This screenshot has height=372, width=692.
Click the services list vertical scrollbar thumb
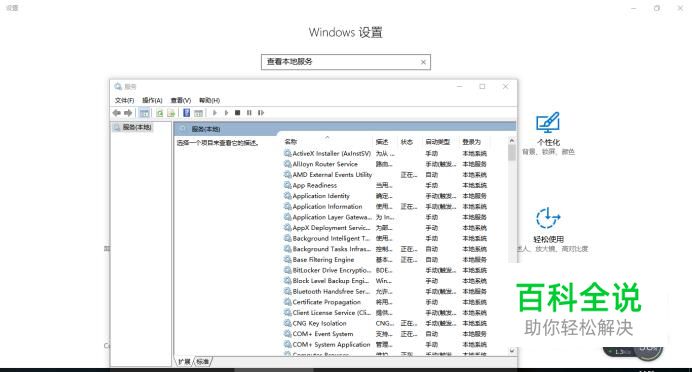[x=511, y=153]
